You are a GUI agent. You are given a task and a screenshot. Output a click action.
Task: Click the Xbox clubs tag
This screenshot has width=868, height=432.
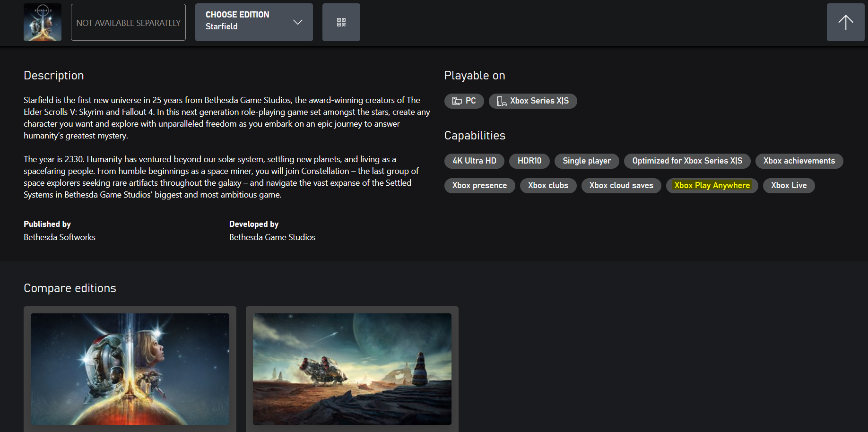[x=548, y=185]
